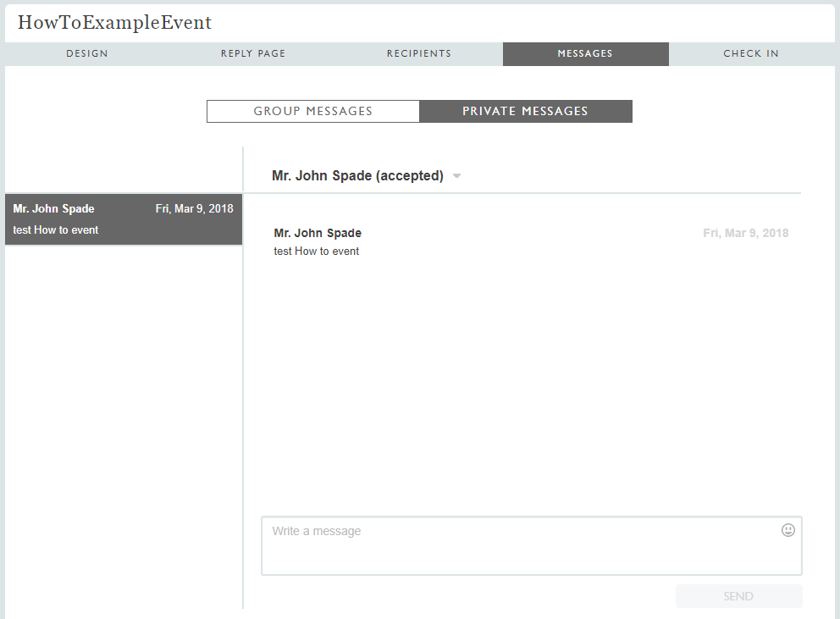
Task: Click the faded date in the message thread
Action: tap(745, 233)
